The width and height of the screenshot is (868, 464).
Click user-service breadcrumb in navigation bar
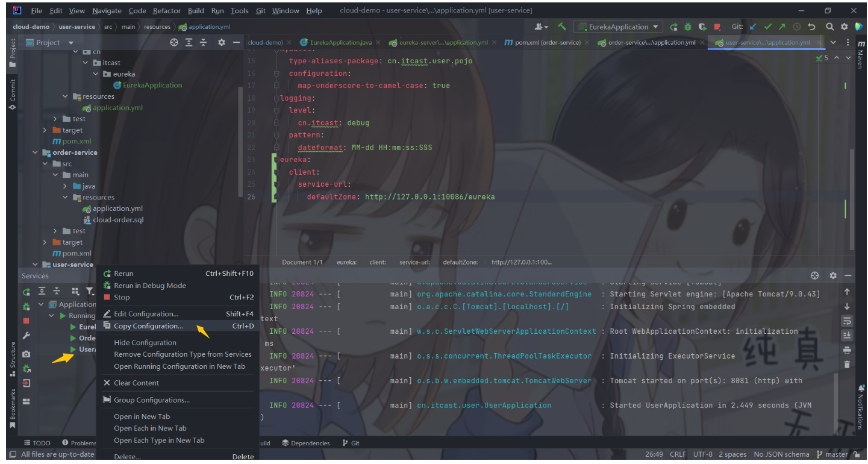point(76,27)
